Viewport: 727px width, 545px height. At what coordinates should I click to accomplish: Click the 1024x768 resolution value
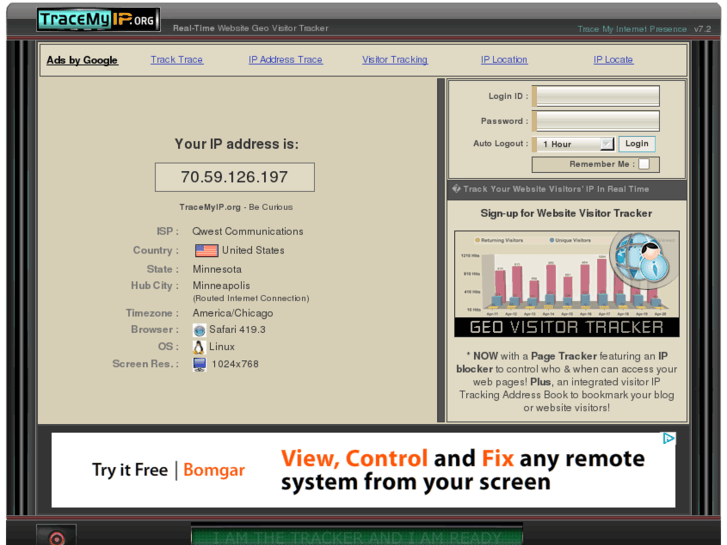[235, 364]
